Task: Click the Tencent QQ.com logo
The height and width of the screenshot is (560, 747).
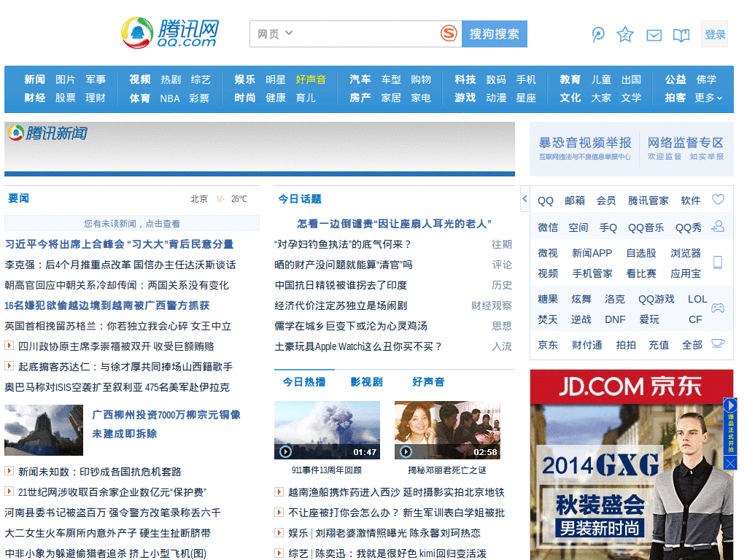Action: (170, 33)
